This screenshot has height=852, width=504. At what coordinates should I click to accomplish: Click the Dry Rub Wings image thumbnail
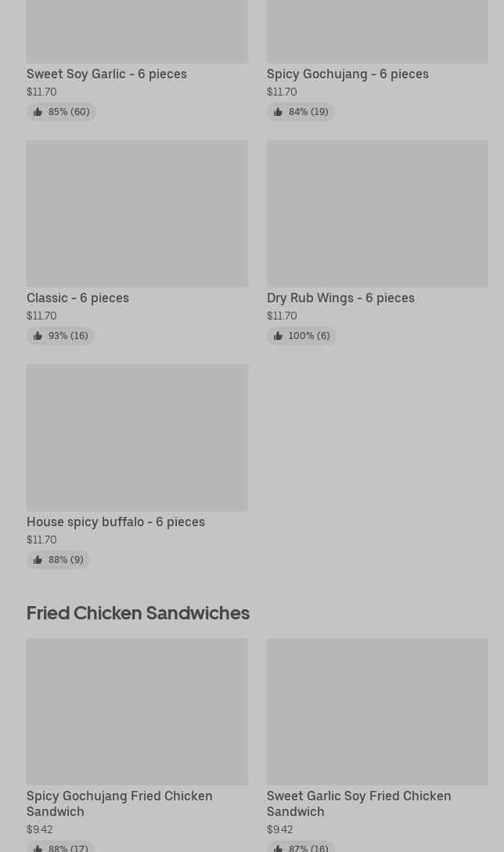377,213
